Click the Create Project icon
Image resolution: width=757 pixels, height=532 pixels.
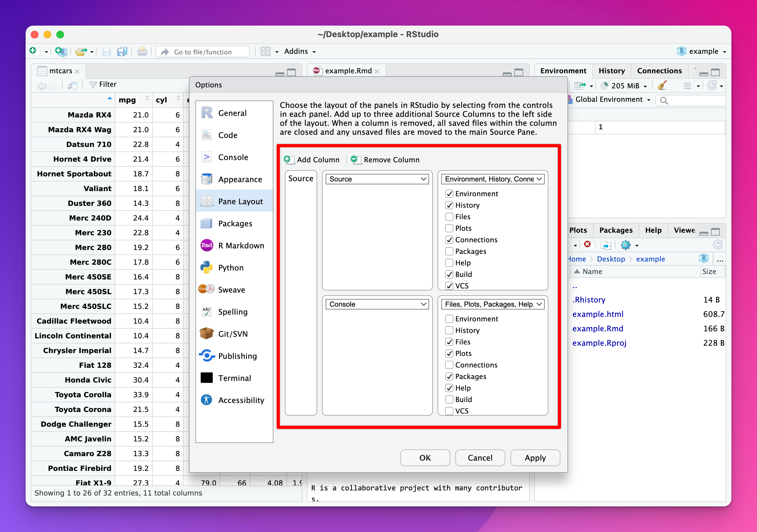(61, 52)
